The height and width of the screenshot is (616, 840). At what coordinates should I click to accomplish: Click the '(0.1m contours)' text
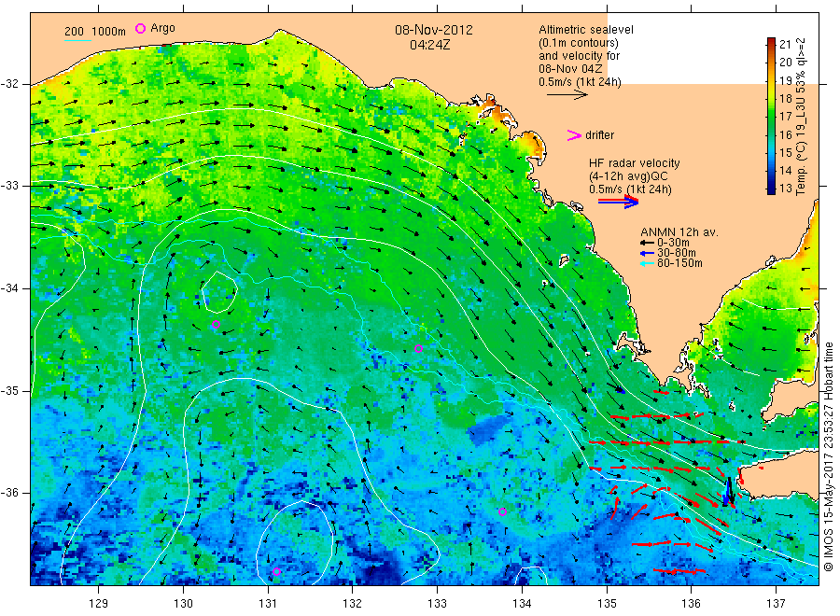pos(579,43)
